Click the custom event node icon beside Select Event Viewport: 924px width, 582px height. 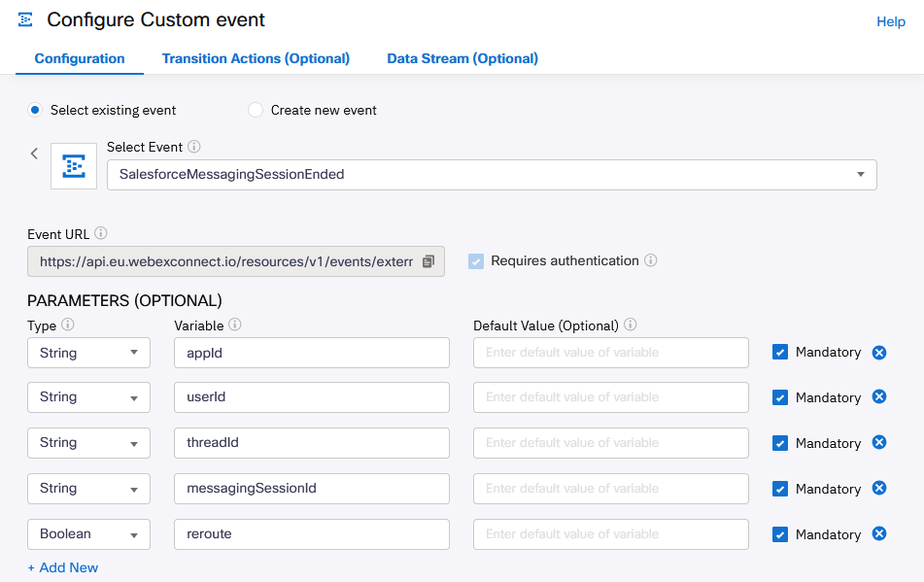pyautogui.click(x=74, y=165)
